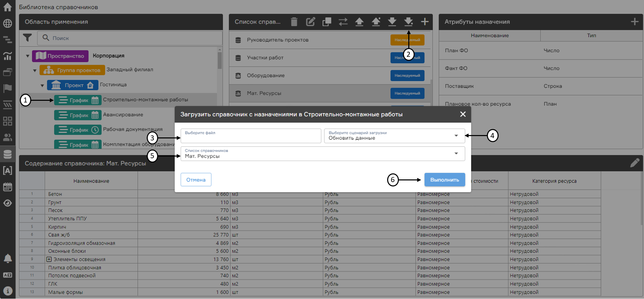Select Руководитель проектов directory

click(x=278, y=40)
